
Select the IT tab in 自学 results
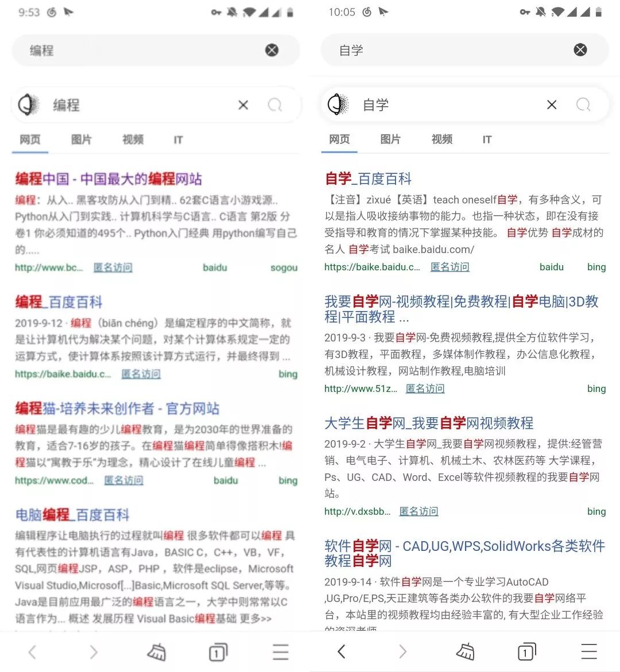(x=487, y=139)
